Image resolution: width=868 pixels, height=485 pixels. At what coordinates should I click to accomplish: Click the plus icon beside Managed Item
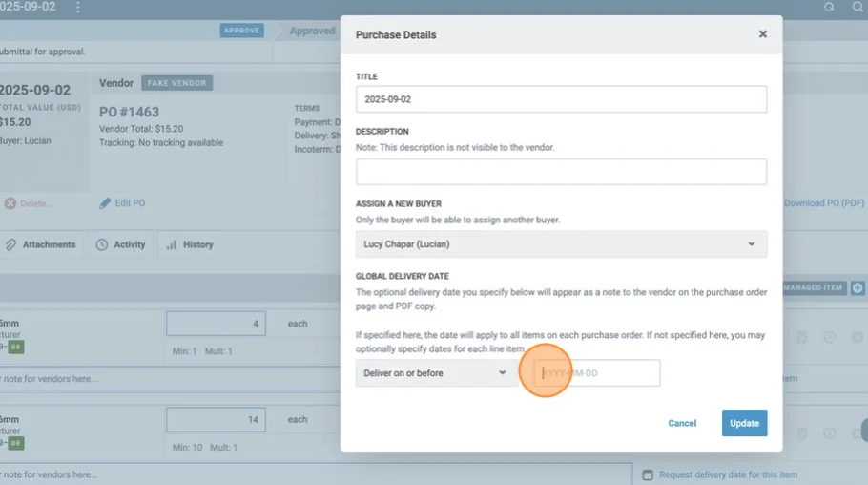(858, 287)
